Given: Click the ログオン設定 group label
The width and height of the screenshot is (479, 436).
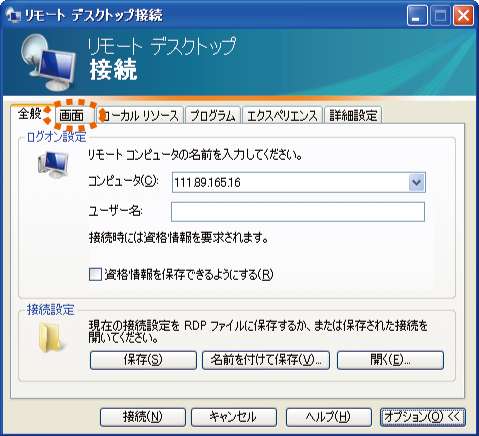Looking at the screenshot, I should [x=56, y=137].
